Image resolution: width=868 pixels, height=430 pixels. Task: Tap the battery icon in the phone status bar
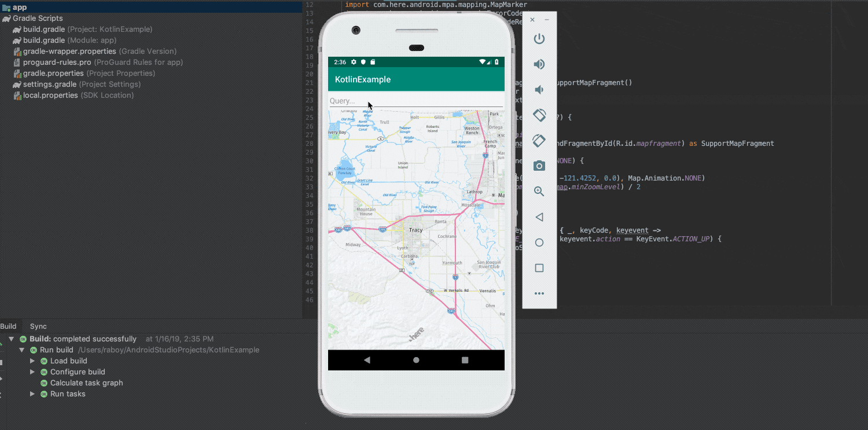click(497, 62)
